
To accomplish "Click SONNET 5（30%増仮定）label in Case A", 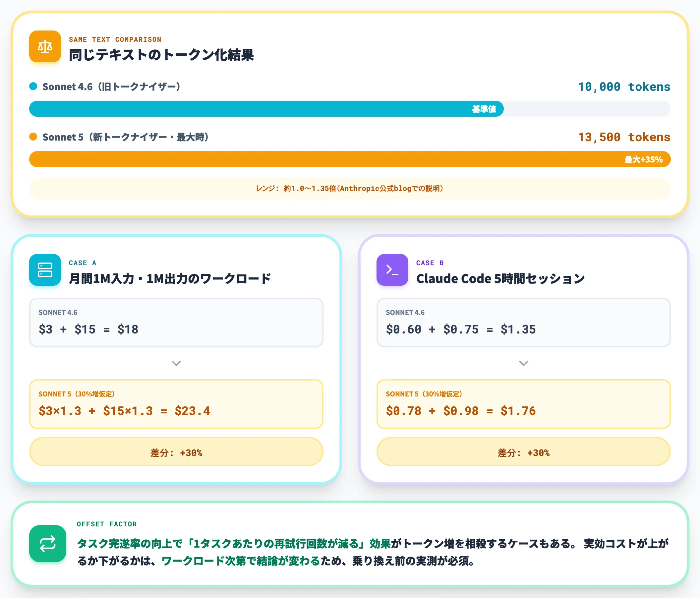I will click(77, 394).
